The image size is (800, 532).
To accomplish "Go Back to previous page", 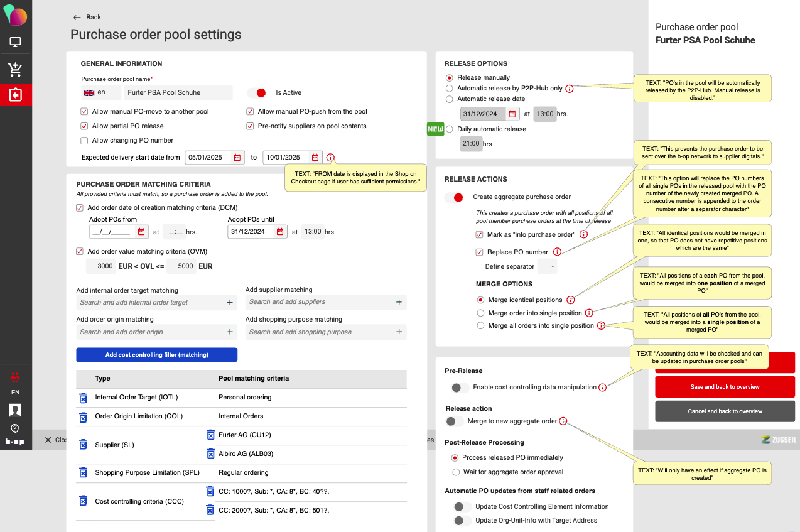I will [87, 17].
